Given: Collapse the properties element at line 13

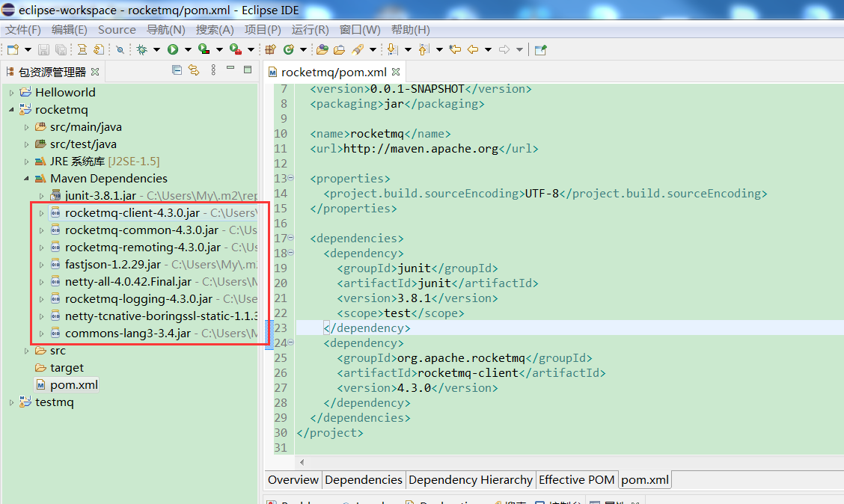Looking at the screenshot, I should point(290,179).
